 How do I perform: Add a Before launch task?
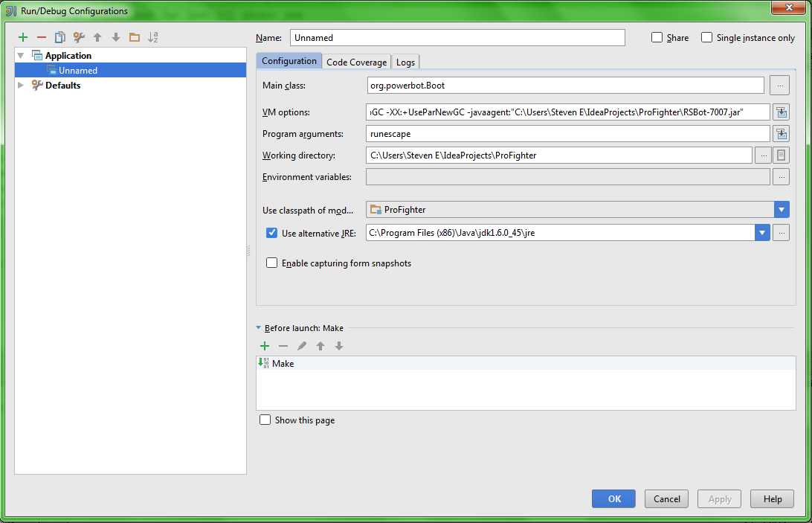click(x=265, y=346)
